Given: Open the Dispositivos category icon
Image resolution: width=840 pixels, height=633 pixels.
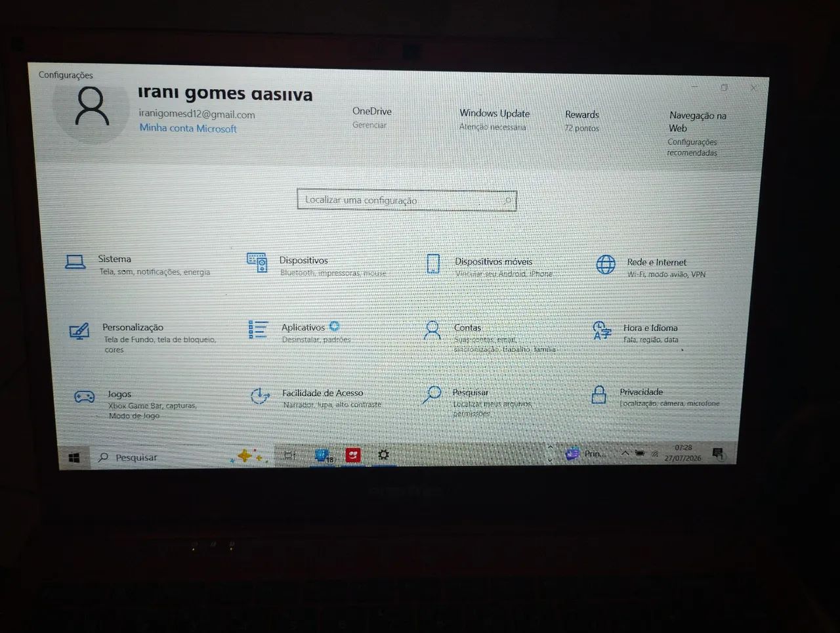Looking at the screenshot, I should [x=257, y=262].
